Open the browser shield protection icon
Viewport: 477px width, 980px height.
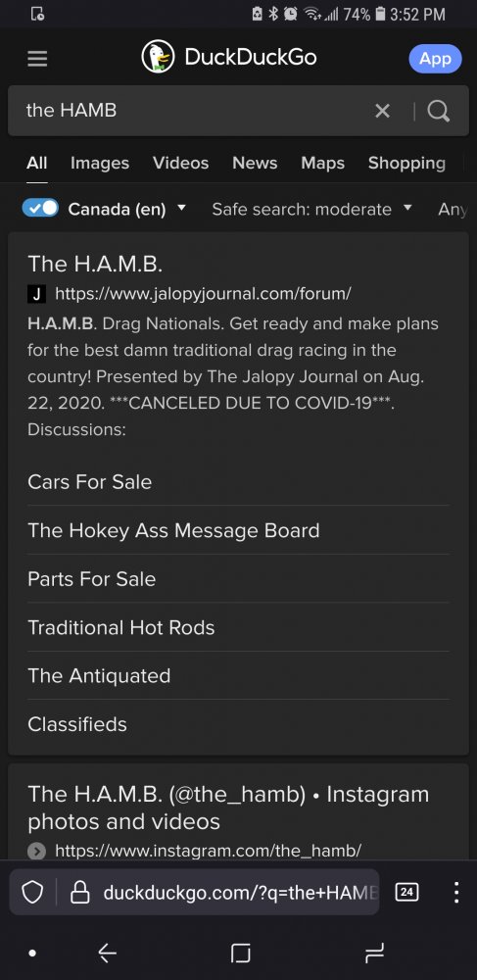tap(32, 893)
